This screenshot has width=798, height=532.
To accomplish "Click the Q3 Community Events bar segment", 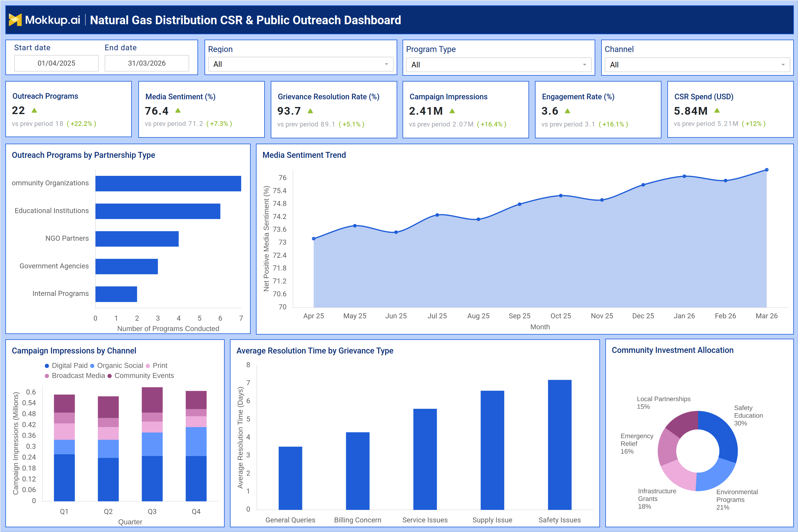I will tap(152, 400).
